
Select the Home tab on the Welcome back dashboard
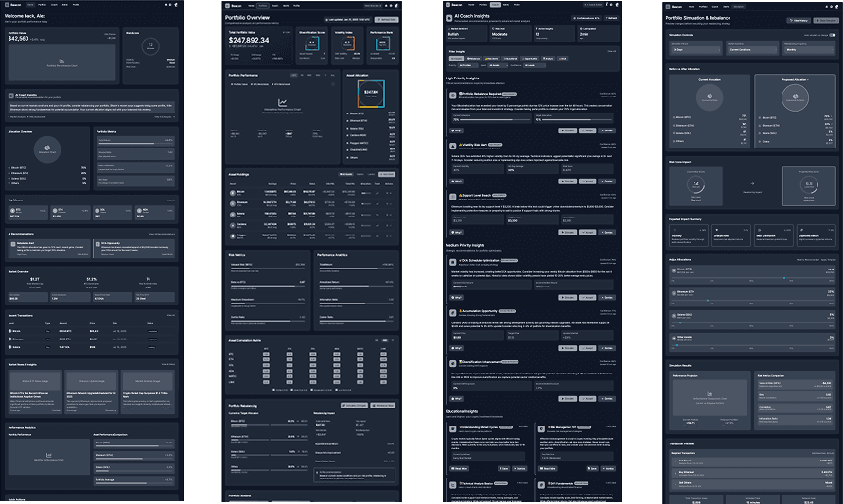click(x=30, y=5)
